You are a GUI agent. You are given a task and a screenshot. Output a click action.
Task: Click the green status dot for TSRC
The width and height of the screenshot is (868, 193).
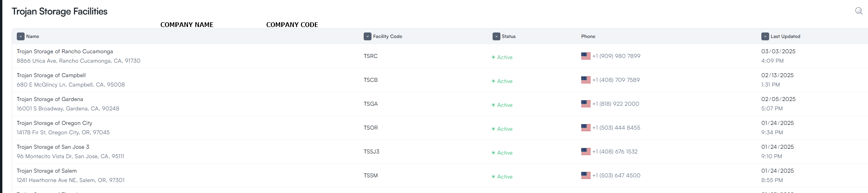tap(493, 57)
